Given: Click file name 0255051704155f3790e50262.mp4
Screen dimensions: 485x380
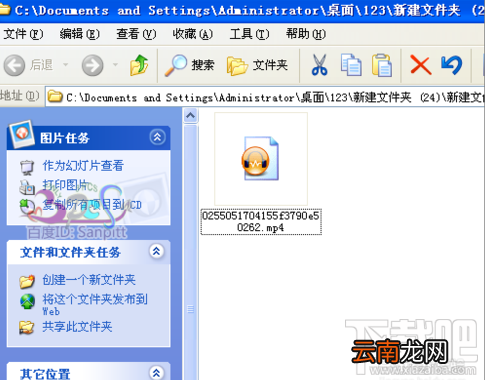Looking at the screenshot, I should coord(261,222).
